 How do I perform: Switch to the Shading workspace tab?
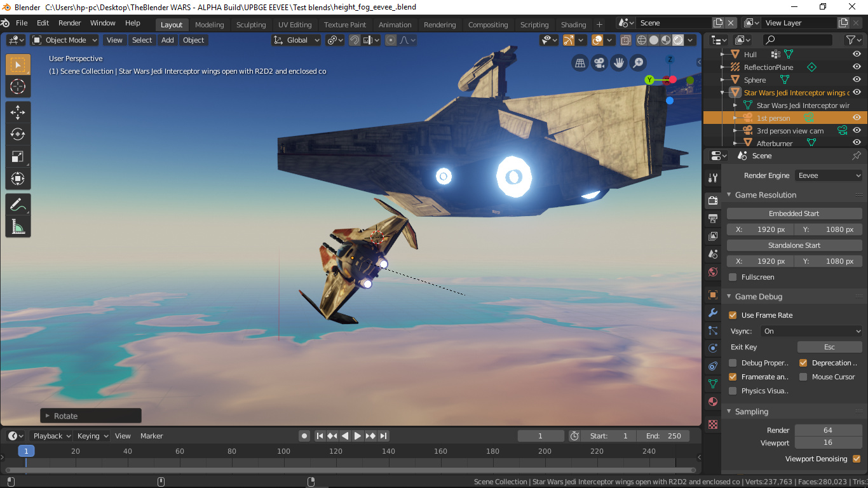click(573, 24)
